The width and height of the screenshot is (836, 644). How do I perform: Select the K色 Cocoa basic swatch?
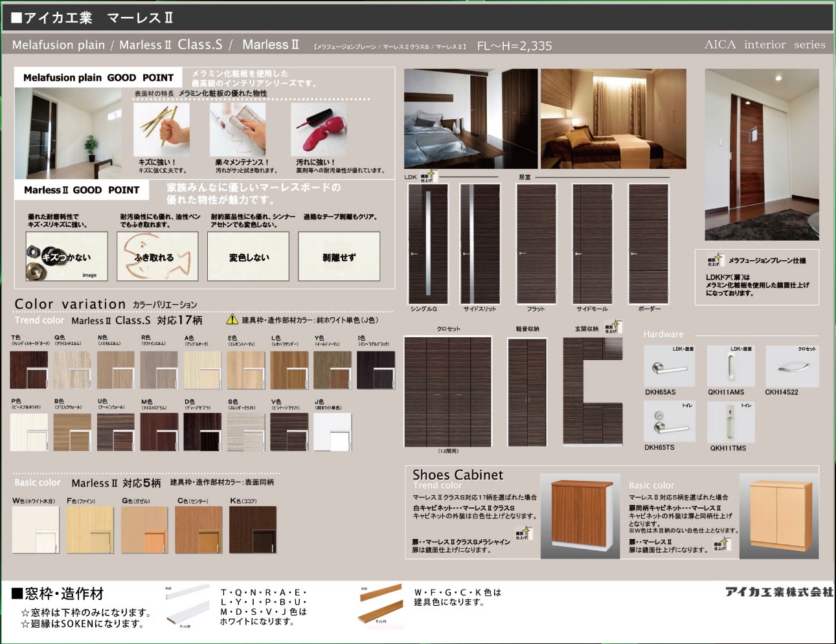pos(253,530)
